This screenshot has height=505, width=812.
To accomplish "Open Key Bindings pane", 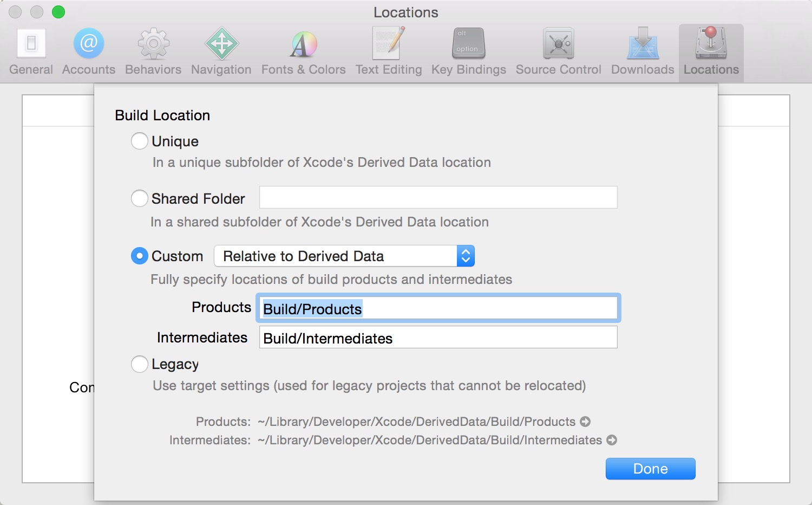I will (469, 52).
